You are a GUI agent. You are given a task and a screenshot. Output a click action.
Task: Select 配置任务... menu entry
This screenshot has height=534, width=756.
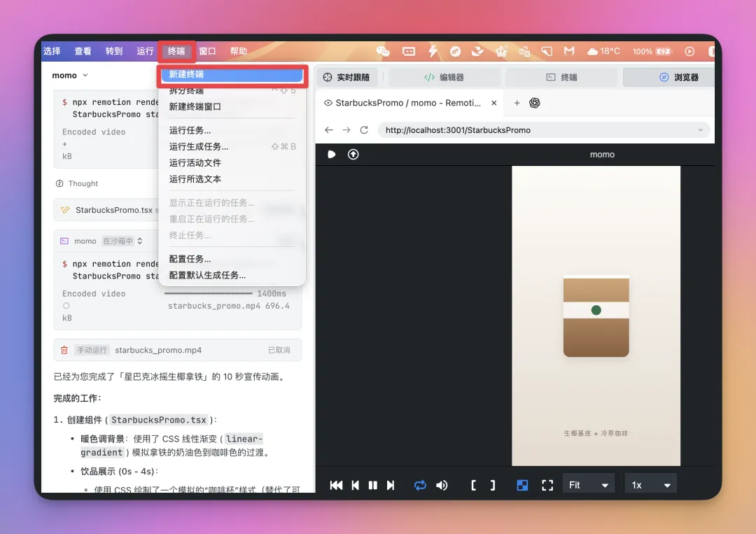tap(232, 259)
